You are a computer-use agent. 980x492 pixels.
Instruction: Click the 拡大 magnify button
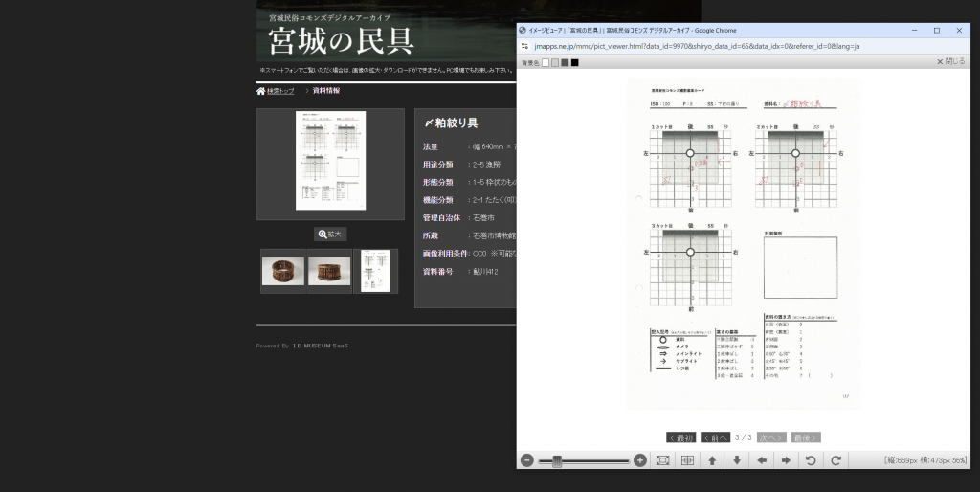tap(330, 234)
